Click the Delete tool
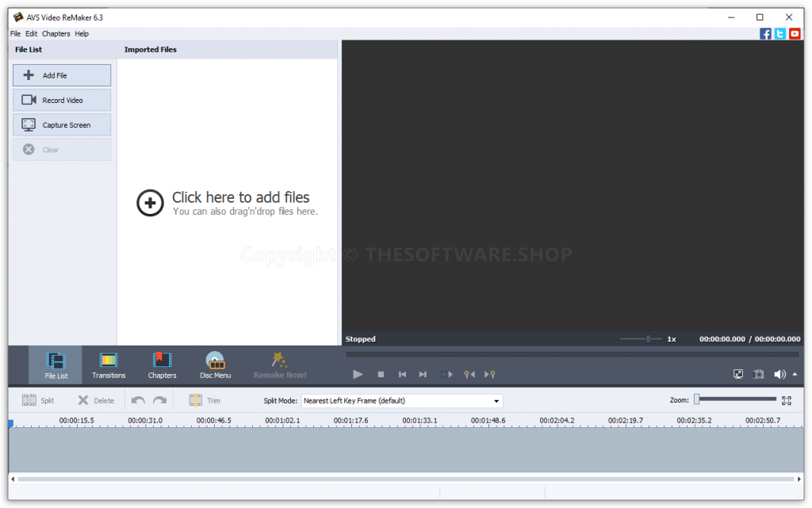The width and height of the screenshot is (812, 508). coord(96,400)
